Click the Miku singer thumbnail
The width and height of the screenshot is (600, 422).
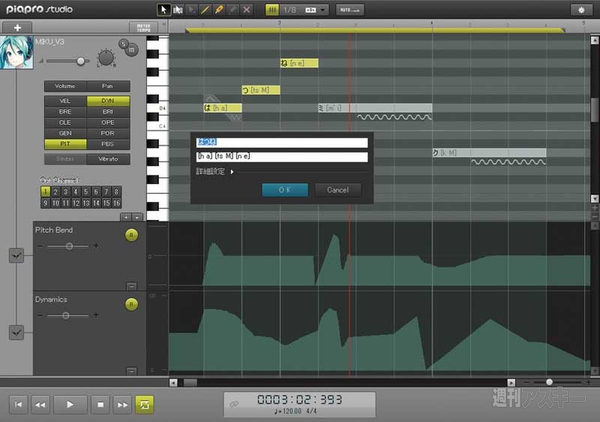(16, 52)
